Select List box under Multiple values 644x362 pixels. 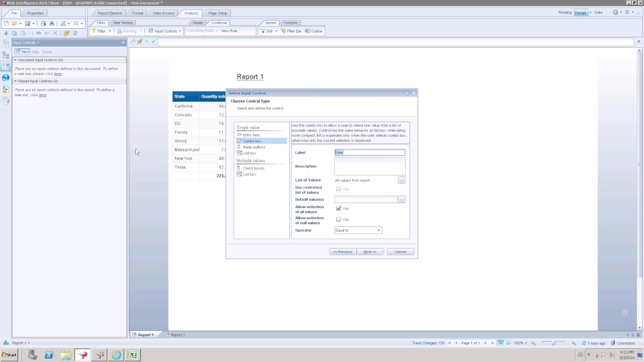pos(250,174)
